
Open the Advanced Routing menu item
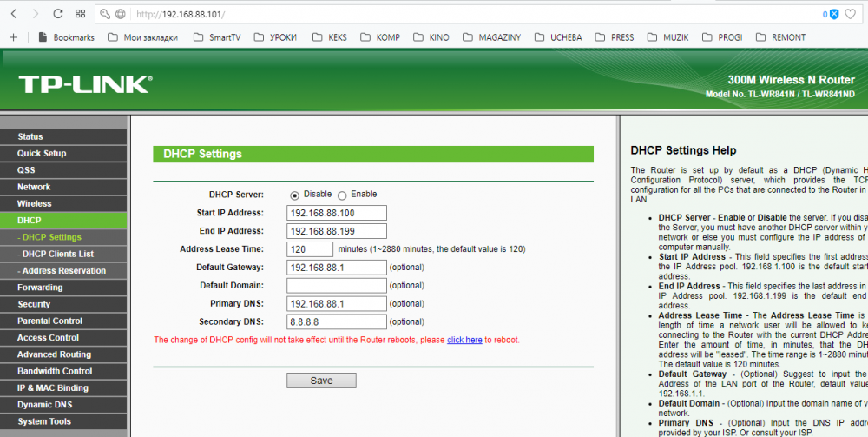coord(63,354)
